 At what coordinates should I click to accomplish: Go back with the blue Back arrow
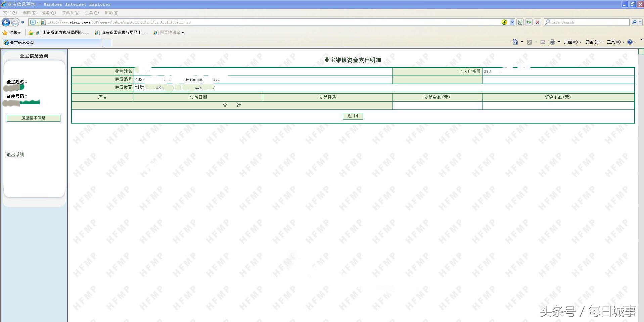(6, 22)
